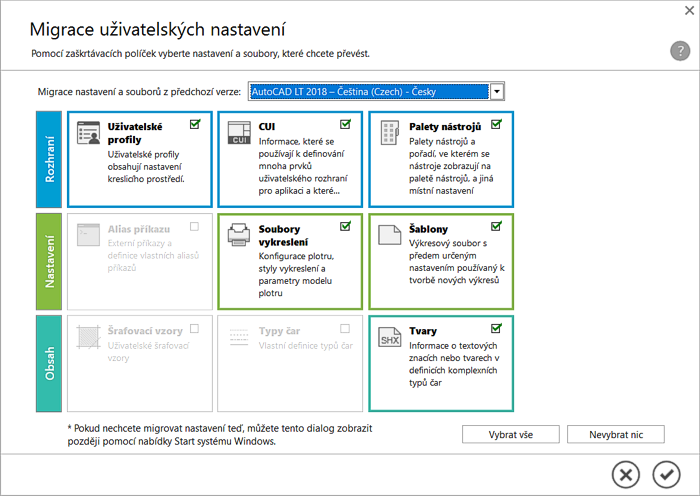700x496 pixels.
Task: Click the Vybrat vše button
Action: coord(510,434)
